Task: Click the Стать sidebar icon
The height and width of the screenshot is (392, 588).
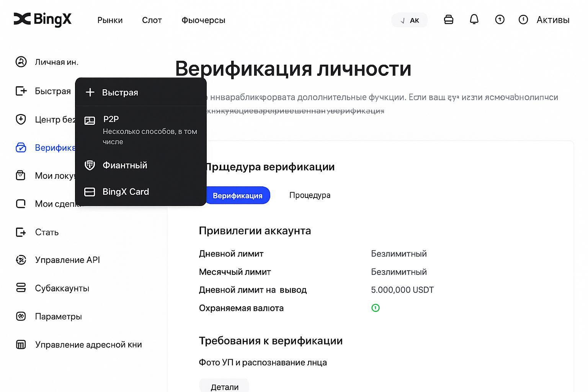Action: point(21,232)
